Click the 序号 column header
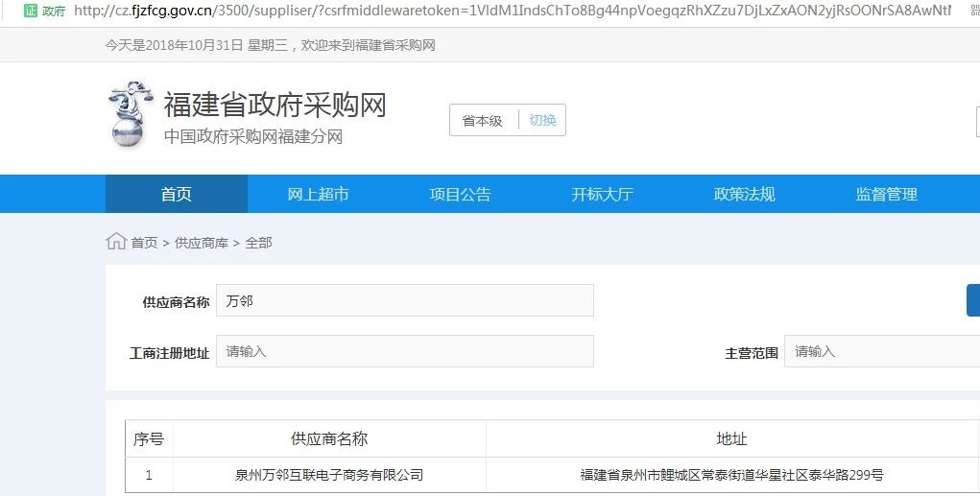This screenshot has height=496, width=980. coord(149,438)
